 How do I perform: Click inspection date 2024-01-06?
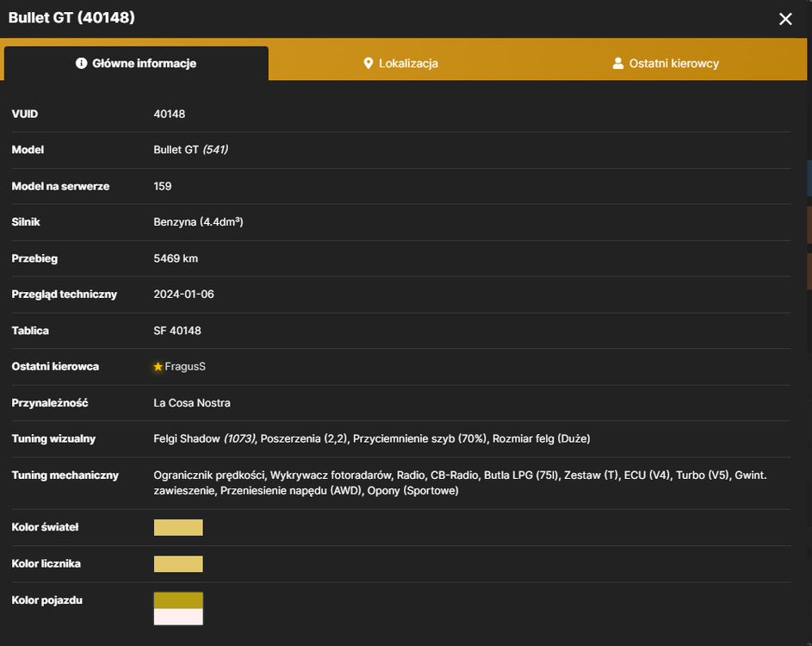[183, 295]
